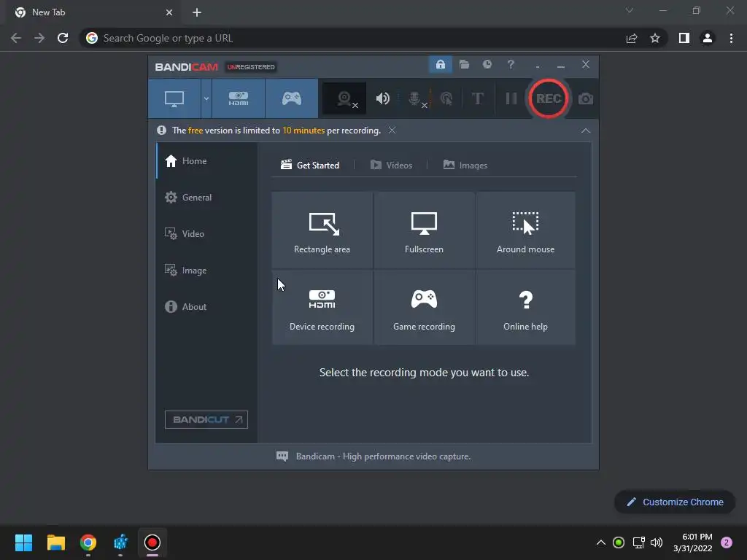This screenshot has width=747, height=560.
Task: Open Chrome three-dot menu
Action: click(731, 38)
